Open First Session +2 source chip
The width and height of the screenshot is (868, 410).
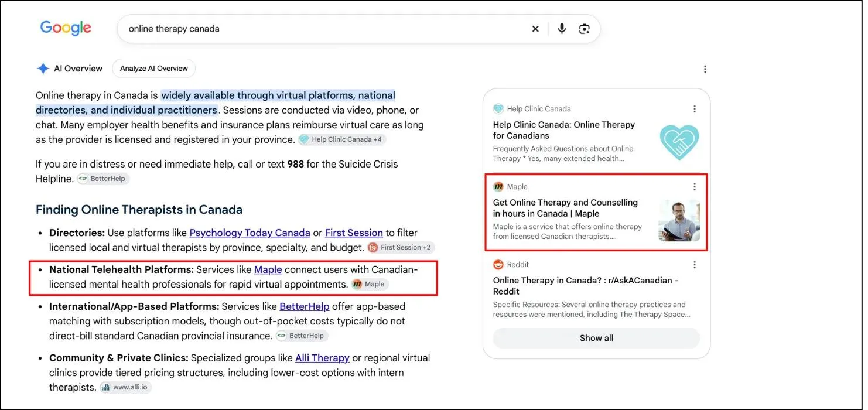(401, 247)
